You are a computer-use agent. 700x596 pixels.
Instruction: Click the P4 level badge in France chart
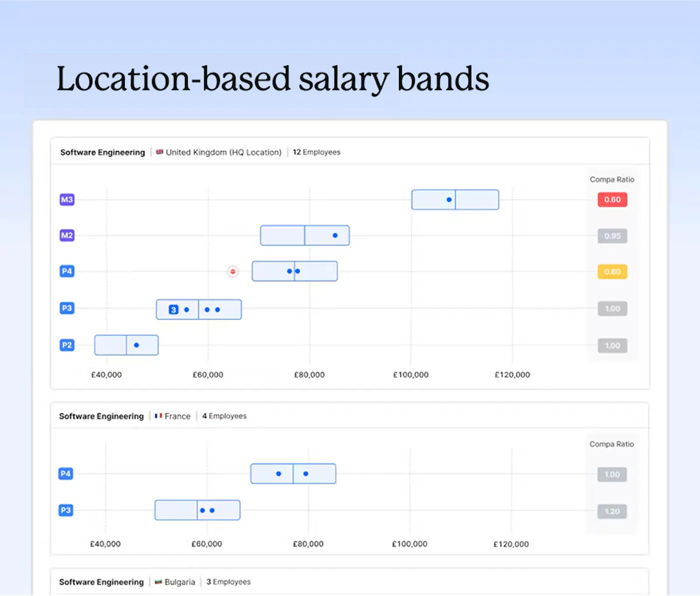66,474
